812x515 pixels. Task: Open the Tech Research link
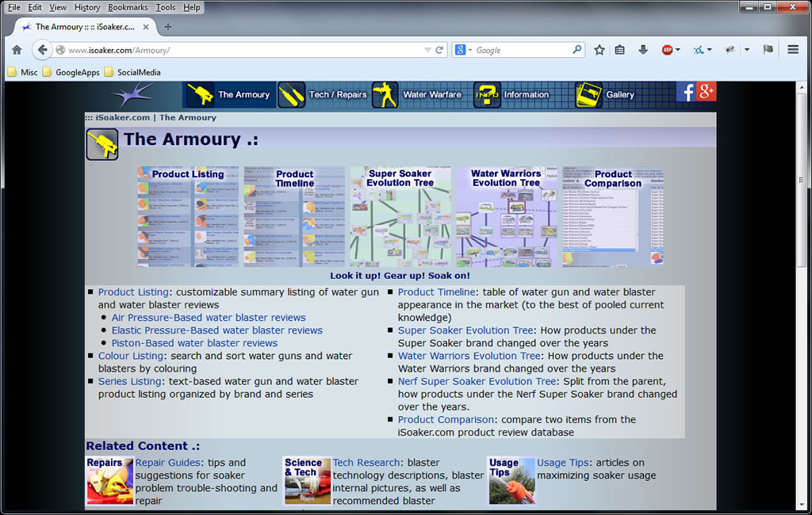coord(366,462)
